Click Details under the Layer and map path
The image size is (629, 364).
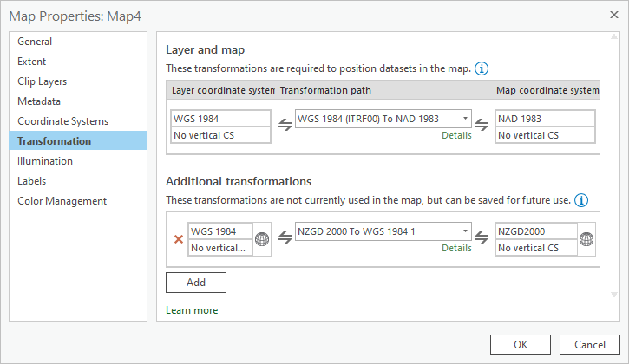(456, 135)
